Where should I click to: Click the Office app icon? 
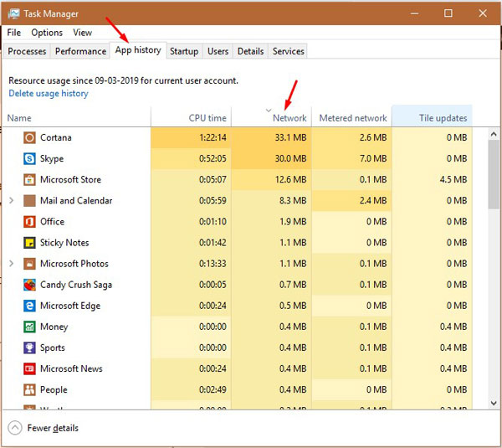click(29, 222)
